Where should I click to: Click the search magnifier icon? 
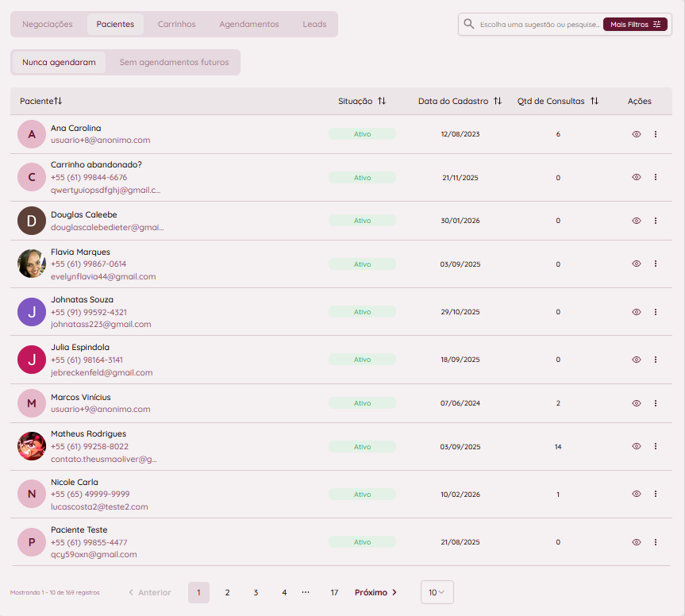point(469,25)
